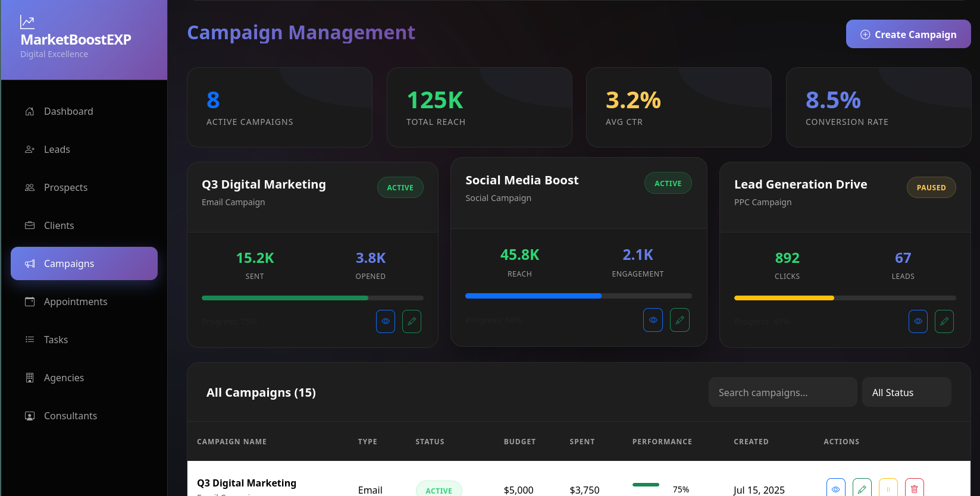This screenshot has height=496, width=980.
Task: Sort by the Status column header
Action: (430, 442)
